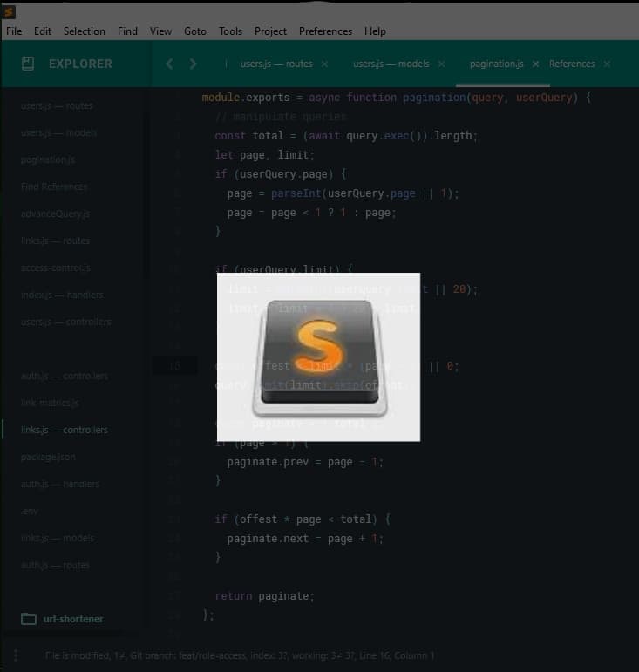The width and height of the screenshot is (639, 672).
Task: Close the users.js — models tab
Action: coord(441,64)
